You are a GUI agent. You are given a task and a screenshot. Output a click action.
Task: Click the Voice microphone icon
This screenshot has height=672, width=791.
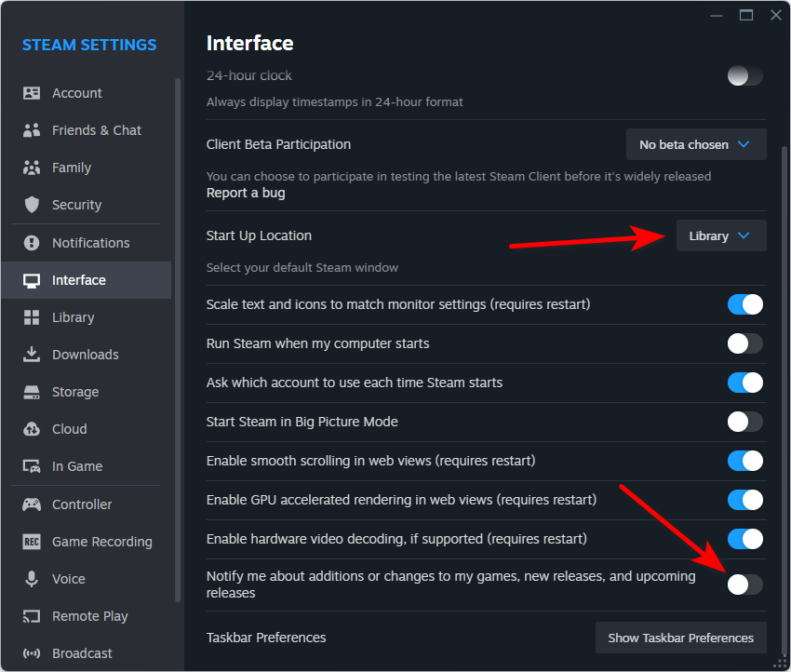[x=32, y=579]
